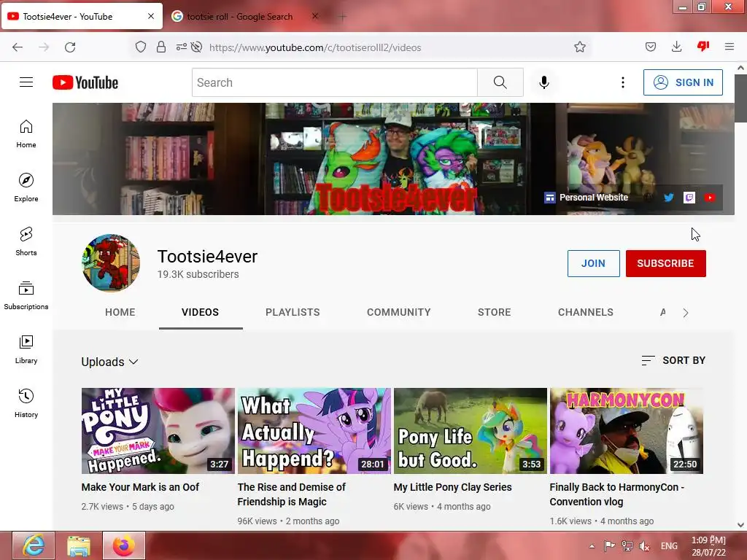Open File Explorer from taskbar
Viewport: 747px width, 560px height.
[x=79, y=545]
